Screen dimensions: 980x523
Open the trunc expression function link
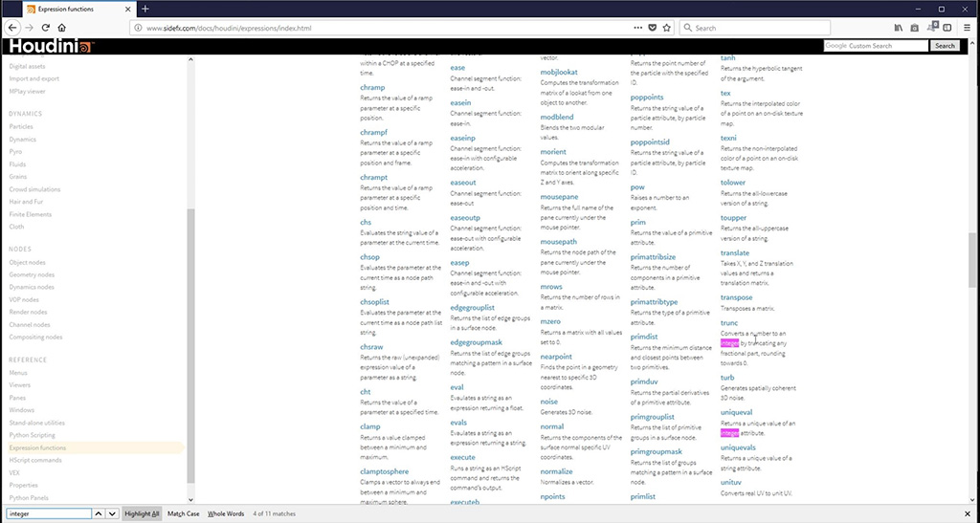tap(729, 323)
